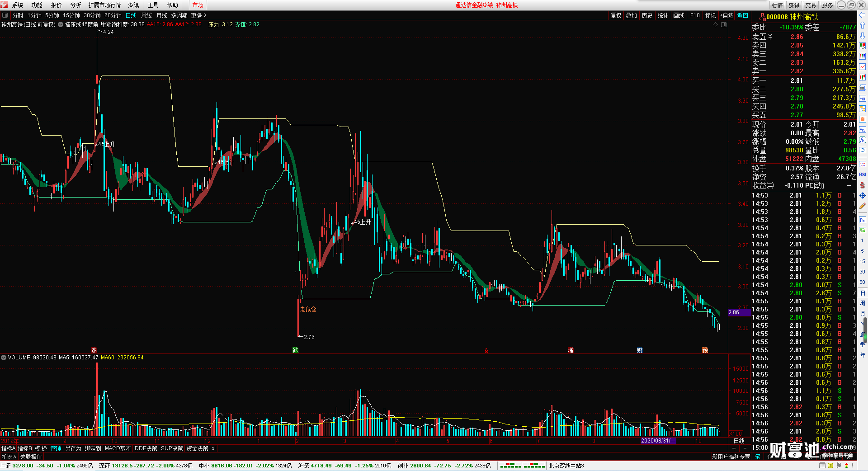Switch to the 市场 tab
The image size is (868, 471).
198,5
